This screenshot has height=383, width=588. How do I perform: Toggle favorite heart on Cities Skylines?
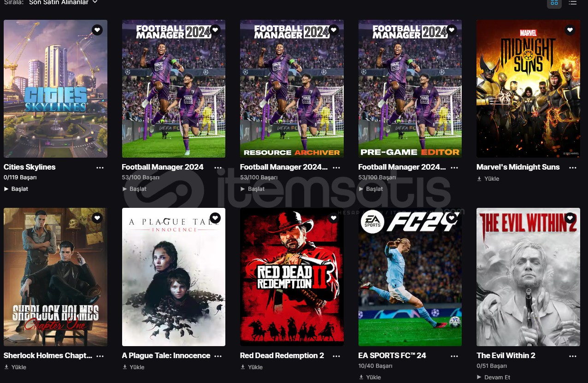[x=97, y=30]
